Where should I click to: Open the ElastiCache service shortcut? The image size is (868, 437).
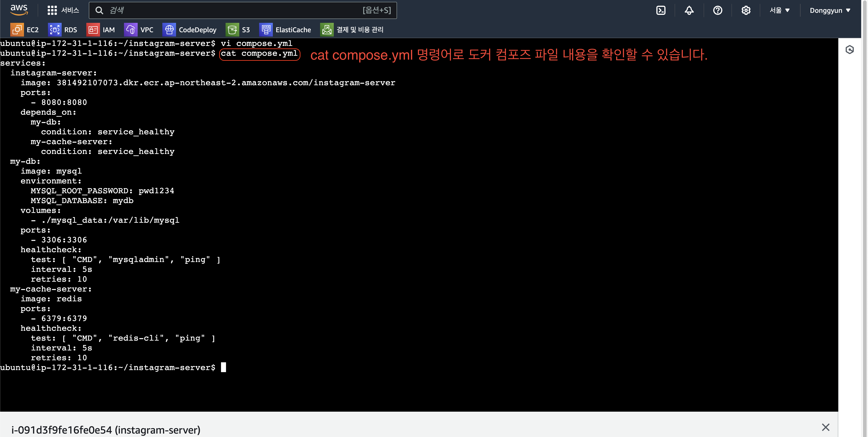[x=285, y=30]
